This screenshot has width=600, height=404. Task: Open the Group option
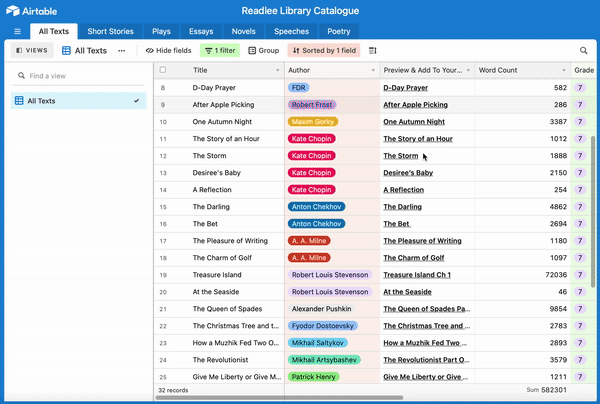264,50
